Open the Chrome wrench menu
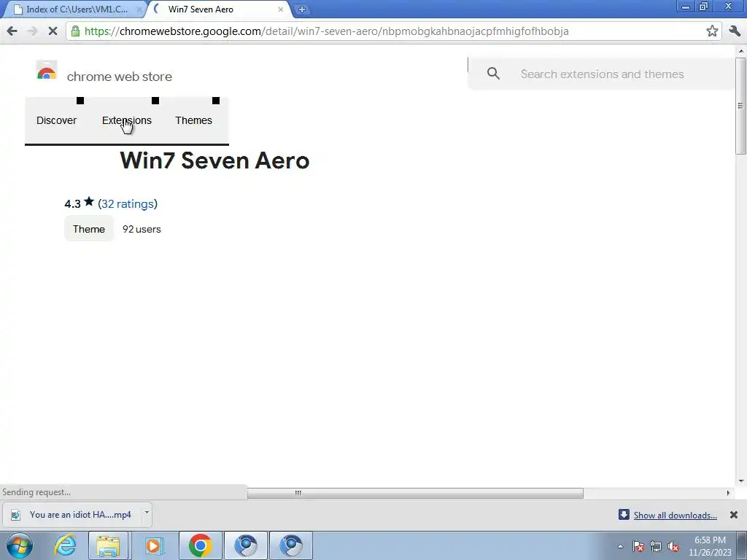Viewport: 747px width, 560px height. tap(734, 31)
